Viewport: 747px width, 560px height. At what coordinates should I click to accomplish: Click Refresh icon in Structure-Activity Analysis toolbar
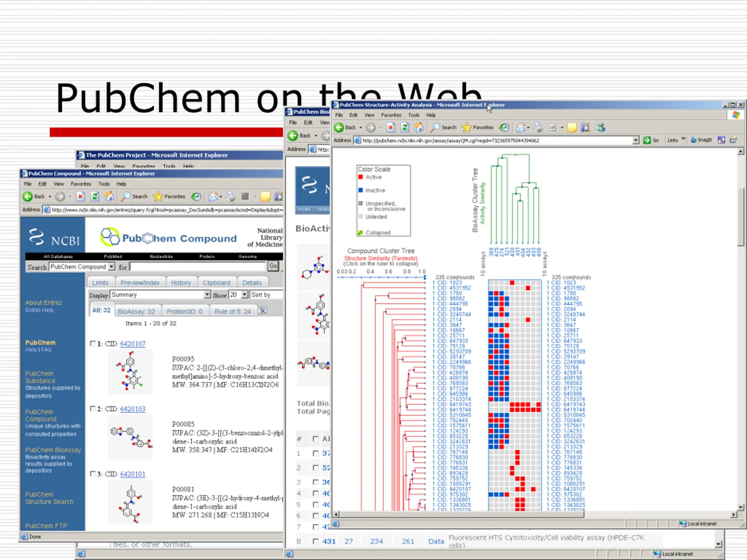tap(404, 127)
